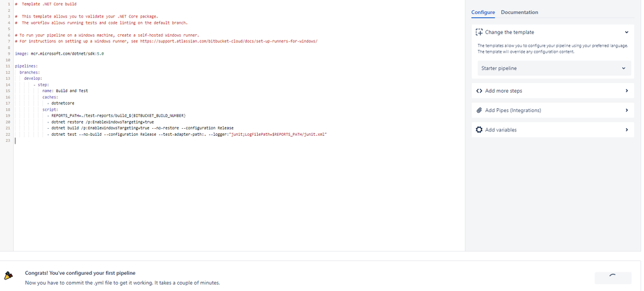Expand Add Pipes (Integrations) chevron
Viewport: 644px width, 291px height.
coord(627,110)
